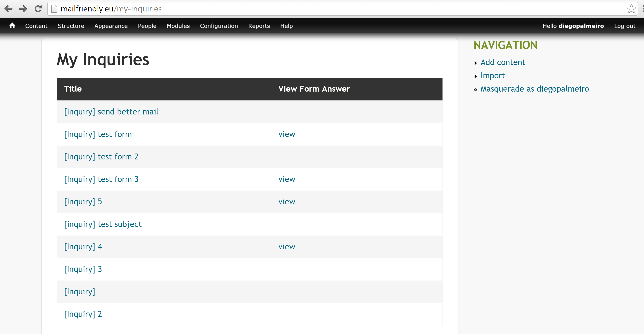Expand the Import menu arrow
The image size is (644, 334).
coord(475,76)
